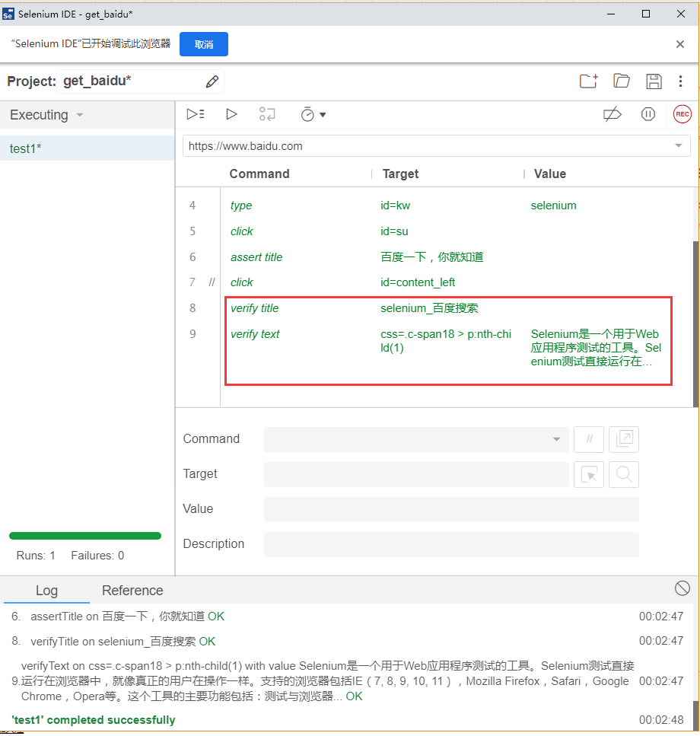Open the three-dot more options menu
The width and height of the screenshot is (700, 736).
(680, 81)
